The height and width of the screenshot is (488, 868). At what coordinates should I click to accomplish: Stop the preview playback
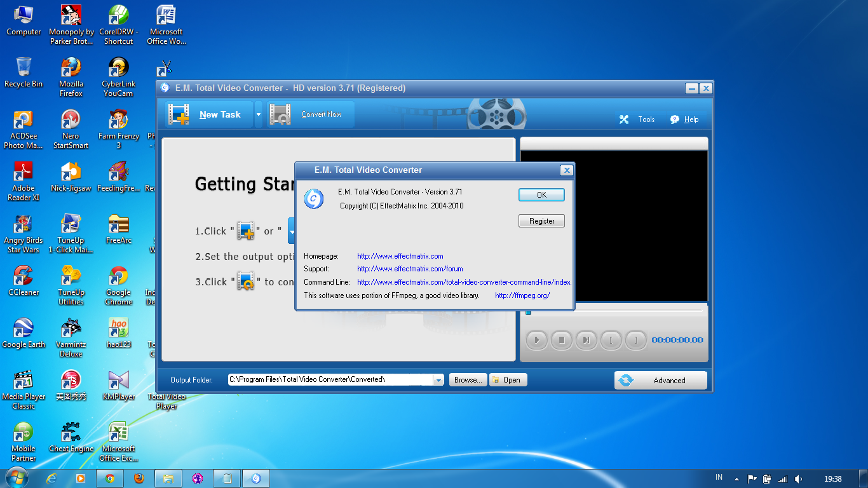562,340
